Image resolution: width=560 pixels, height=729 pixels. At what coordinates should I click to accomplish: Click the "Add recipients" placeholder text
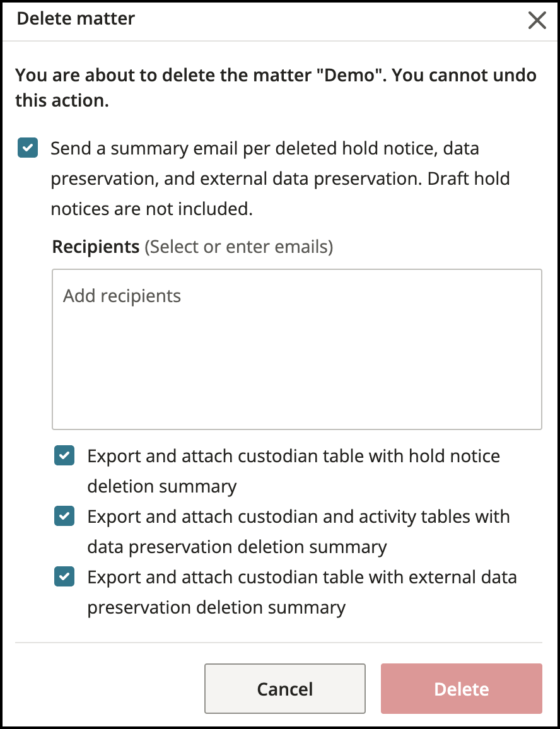(122, 296)
